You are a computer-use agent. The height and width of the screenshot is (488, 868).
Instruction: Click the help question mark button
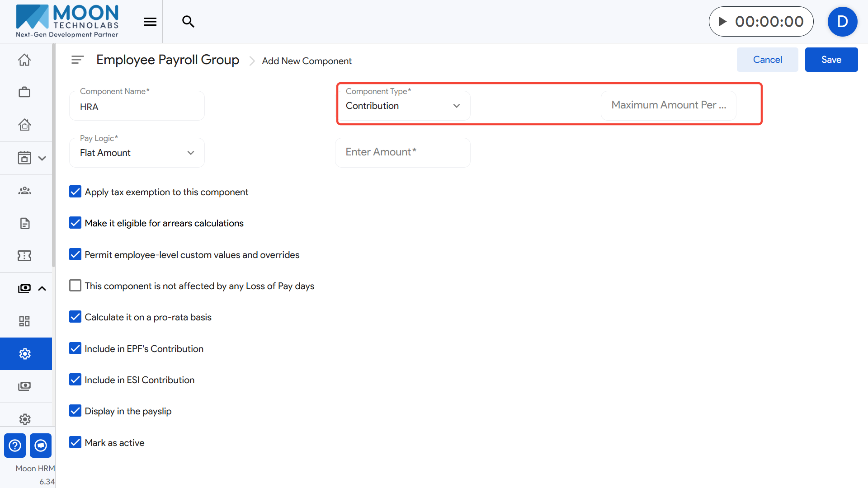tap(15, 446)
